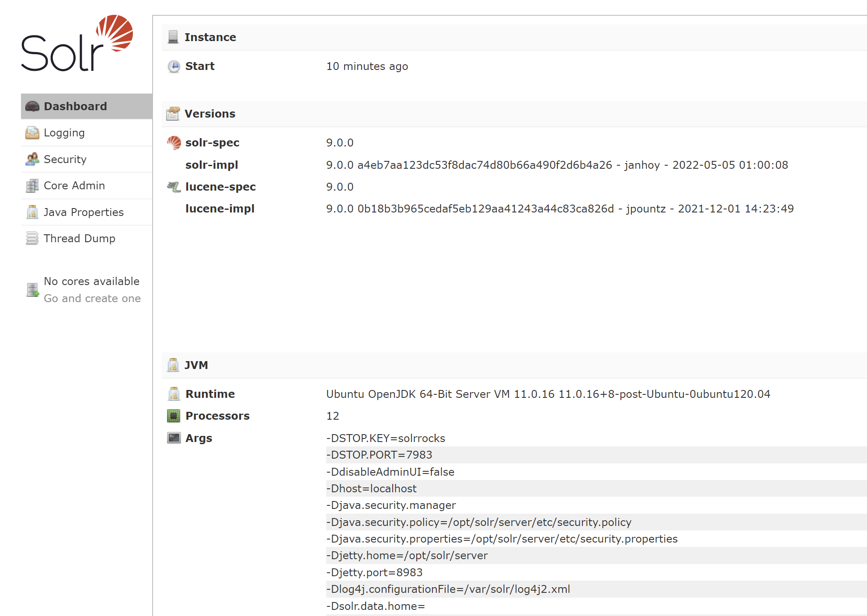
Task: Click the Java Properties jar icon
Action: click(32, 212)
